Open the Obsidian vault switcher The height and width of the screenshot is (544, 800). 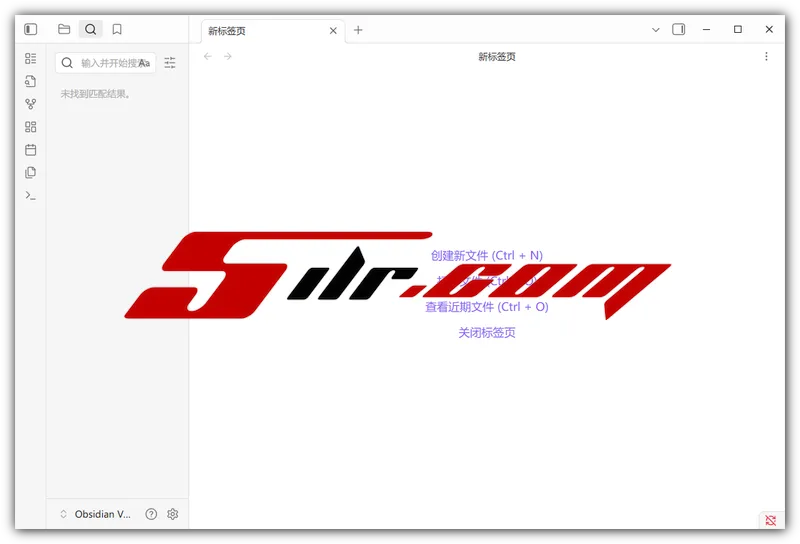96,514
